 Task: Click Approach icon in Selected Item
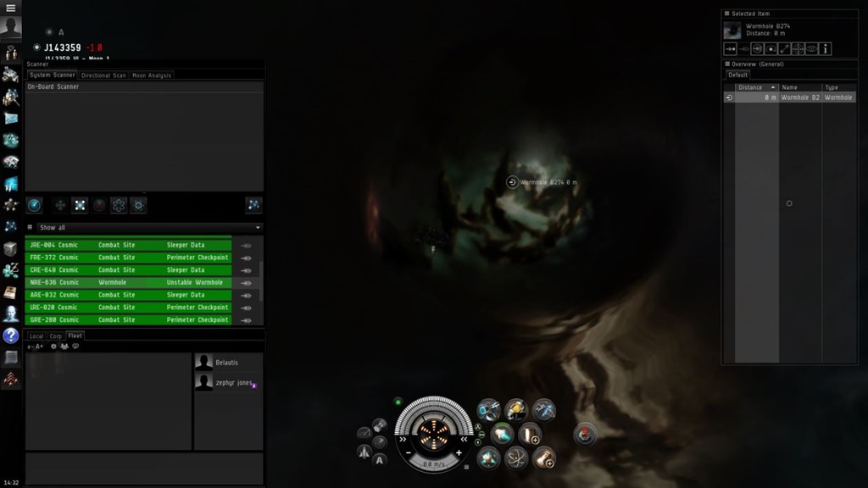730,49
